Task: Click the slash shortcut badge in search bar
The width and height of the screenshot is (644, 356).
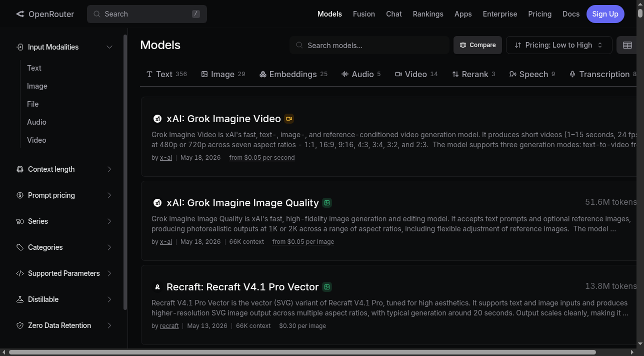Action: pos(196,14)
